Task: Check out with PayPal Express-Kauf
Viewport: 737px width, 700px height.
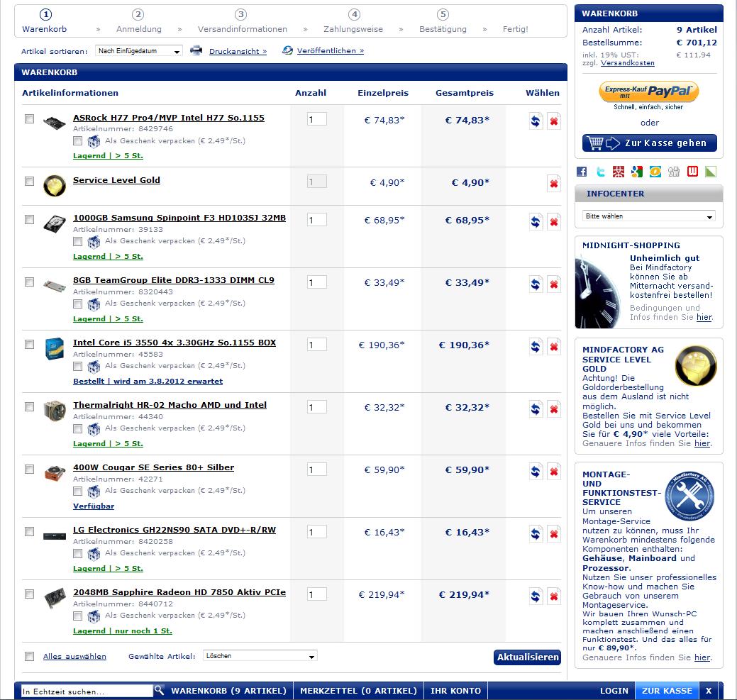Action: (x=648, y=91)
